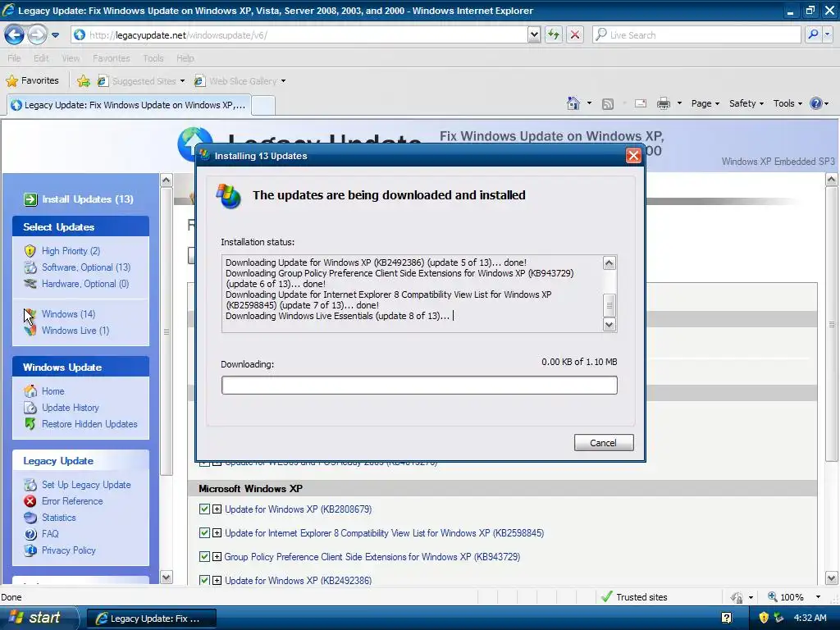Click the browser Back arrow button
Viewport: 840px width, 630px height.
(15, 34)
